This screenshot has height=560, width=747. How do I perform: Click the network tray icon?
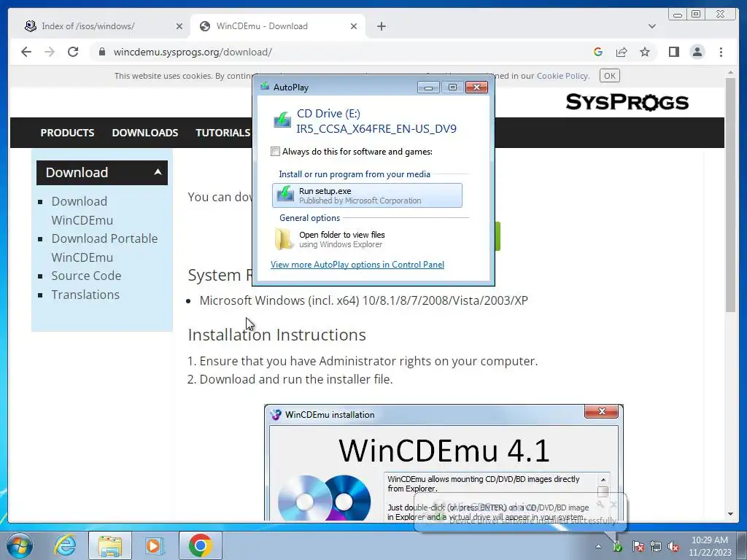656,547
